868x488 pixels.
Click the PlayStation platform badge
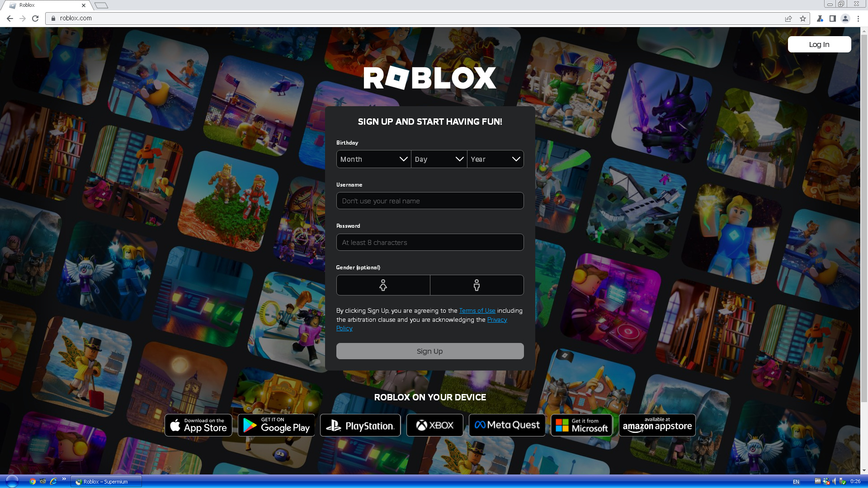coord(360,425)
